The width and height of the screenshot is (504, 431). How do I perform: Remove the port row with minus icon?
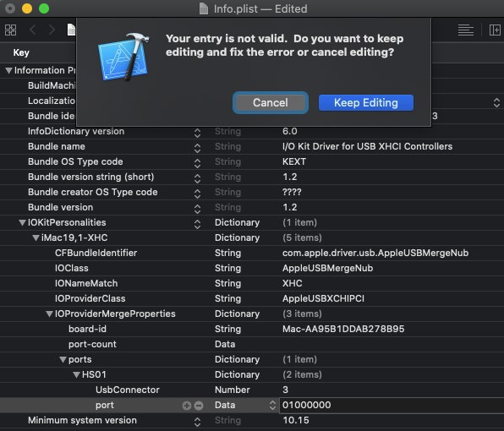pyautogui.click(x=199, y=406)
